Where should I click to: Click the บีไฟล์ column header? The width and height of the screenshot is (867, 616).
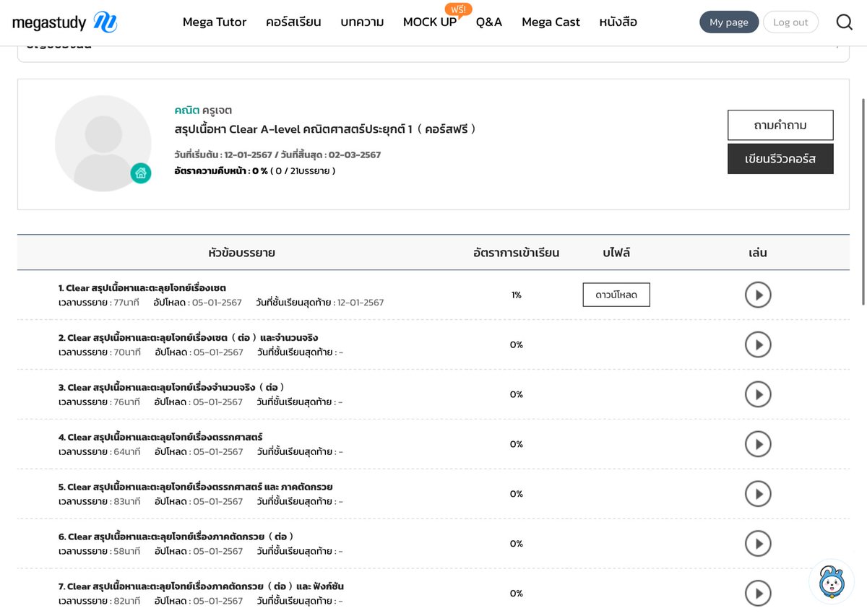point(616,253)
